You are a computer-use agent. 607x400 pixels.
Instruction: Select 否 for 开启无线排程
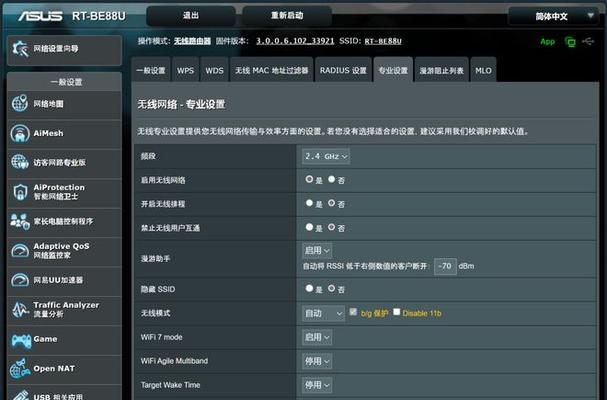click(331, 203)
